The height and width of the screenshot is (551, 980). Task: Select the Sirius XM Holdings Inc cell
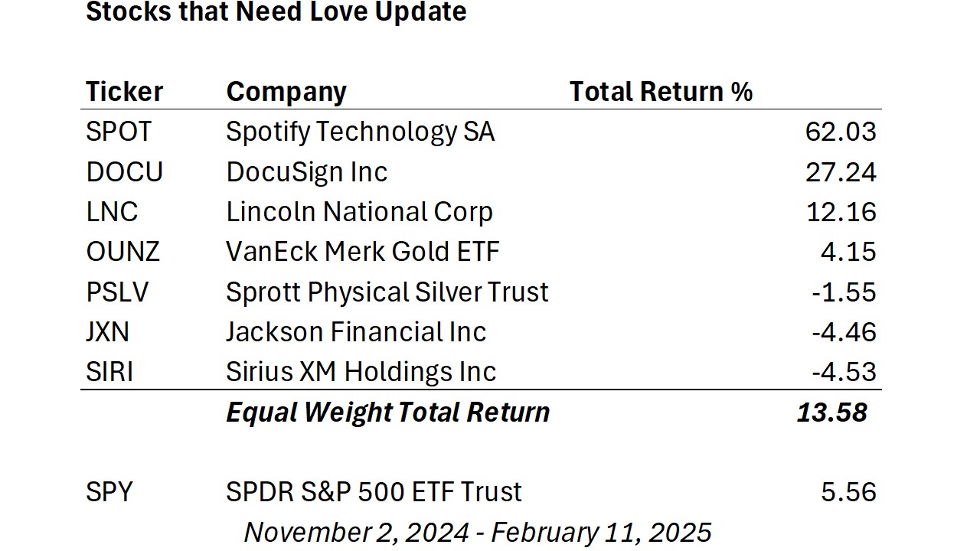coord(361,372)
